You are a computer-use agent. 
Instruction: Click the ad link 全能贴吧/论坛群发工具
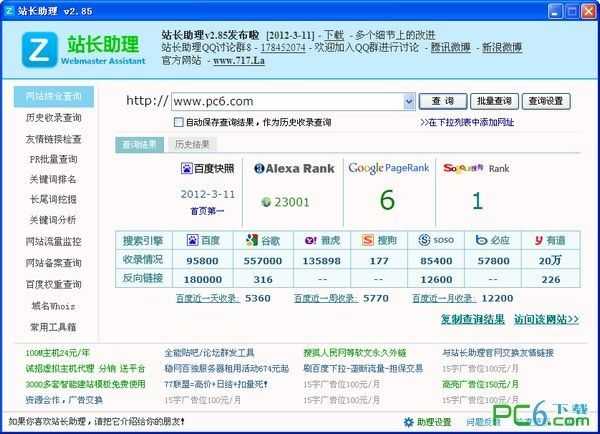209,353
